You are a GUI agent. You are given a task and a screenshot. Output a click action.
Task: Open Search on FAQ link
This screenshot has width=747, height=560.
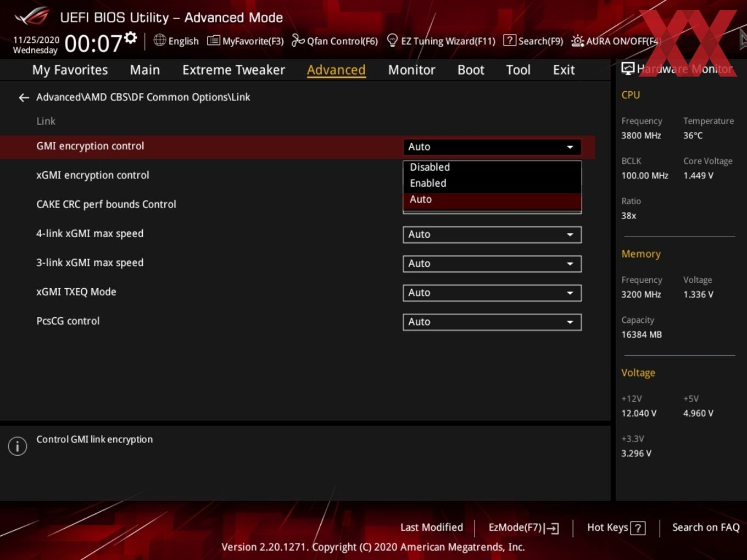tap(706, 528)
